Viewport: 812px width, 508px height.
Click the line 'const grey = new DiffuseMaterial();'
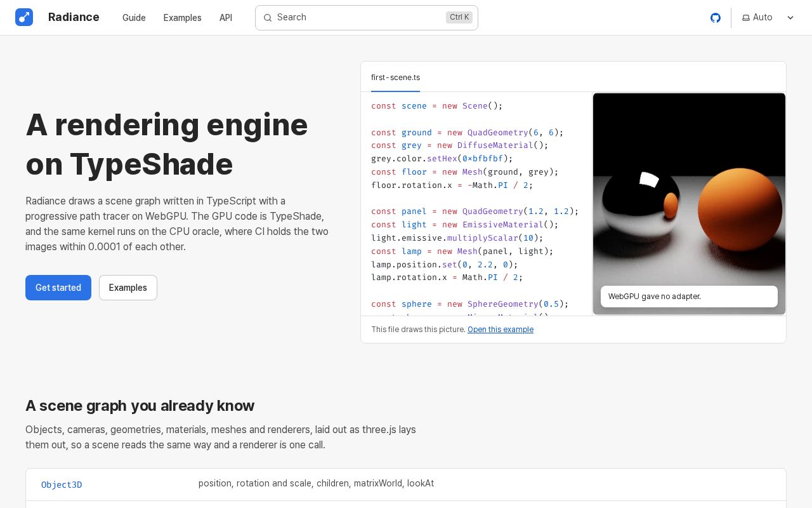point(460,145)
